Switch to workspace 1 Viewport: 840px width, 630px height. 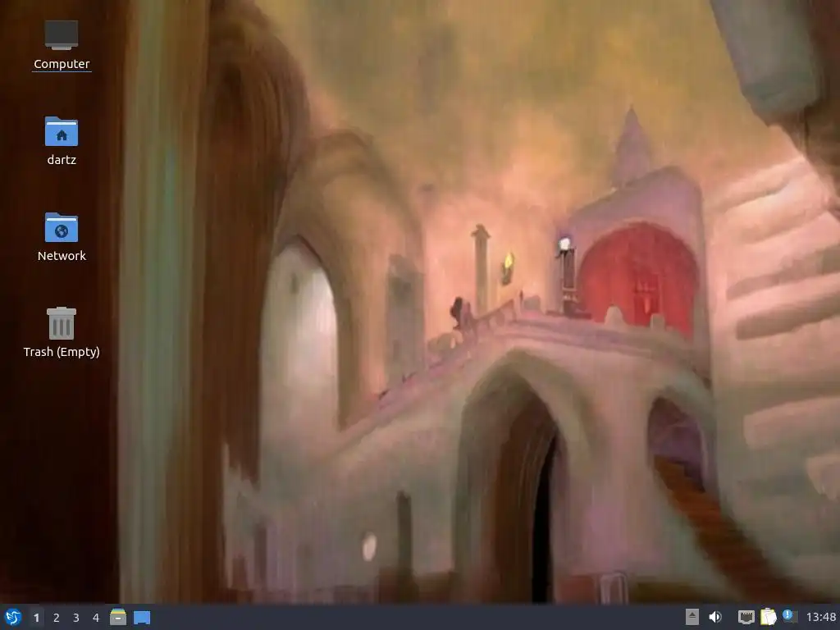36,618
